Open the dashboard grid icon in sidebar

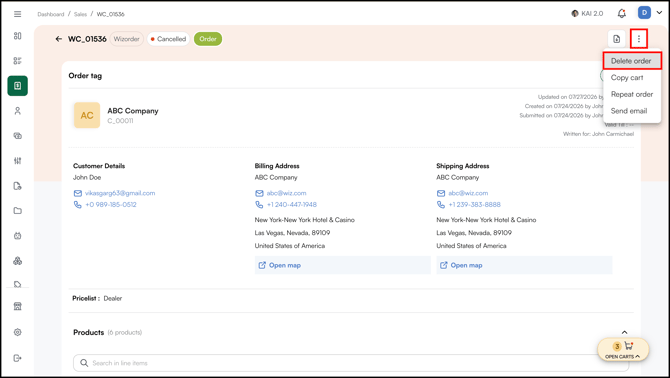coord(18,36)
